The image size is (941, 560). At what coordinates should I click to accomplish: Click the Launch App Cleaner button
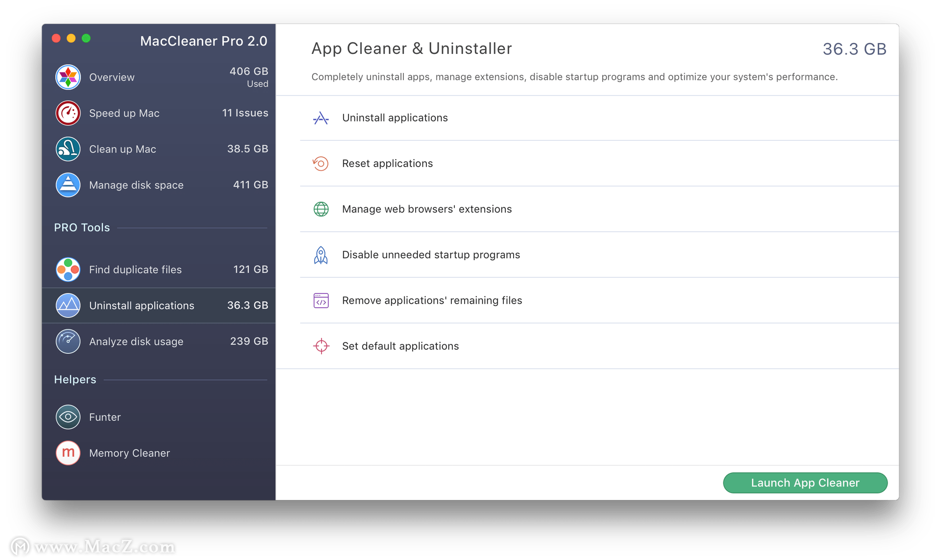(x=805, y=483)
